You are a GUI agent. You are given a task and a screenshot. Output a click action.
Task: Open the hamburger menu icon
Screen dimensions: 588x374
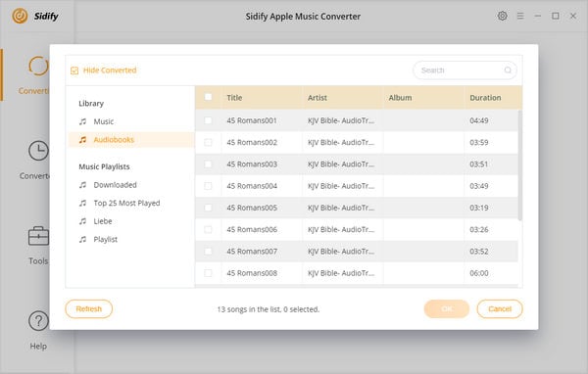[520, 16]
